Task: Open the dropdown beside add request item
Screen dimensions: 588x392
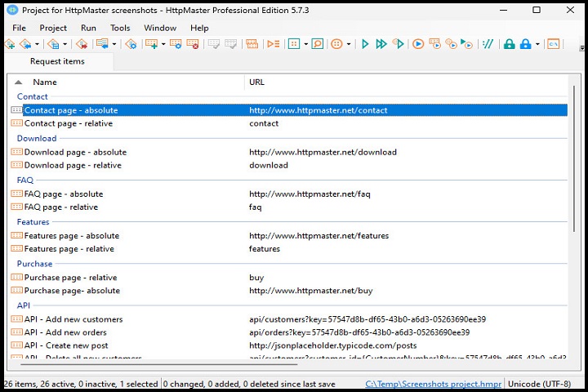Action: click(163, 44)
